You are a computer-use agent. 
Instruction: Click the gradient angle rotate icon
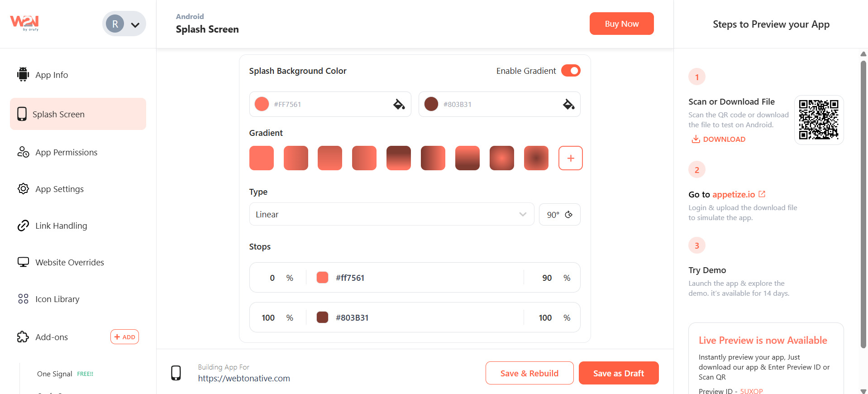pyautogui.click(x=569, y=215)
